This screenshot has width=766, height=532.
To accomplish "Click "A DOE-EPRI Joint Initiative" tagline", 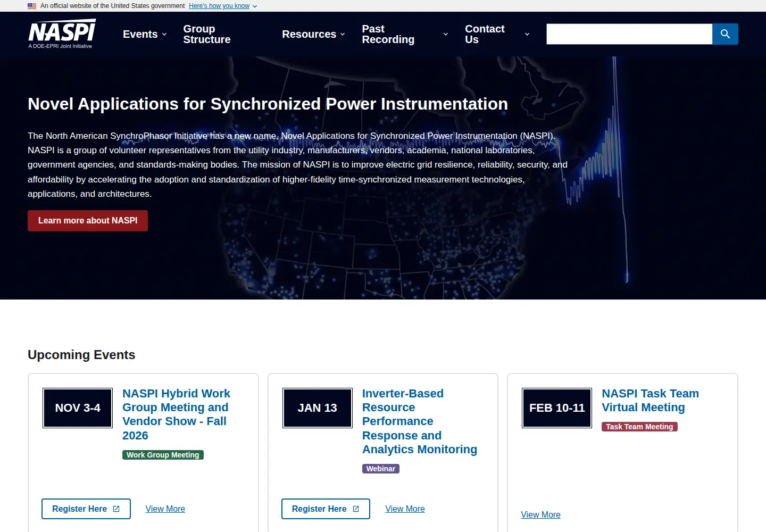I will [x=60, y=46].
